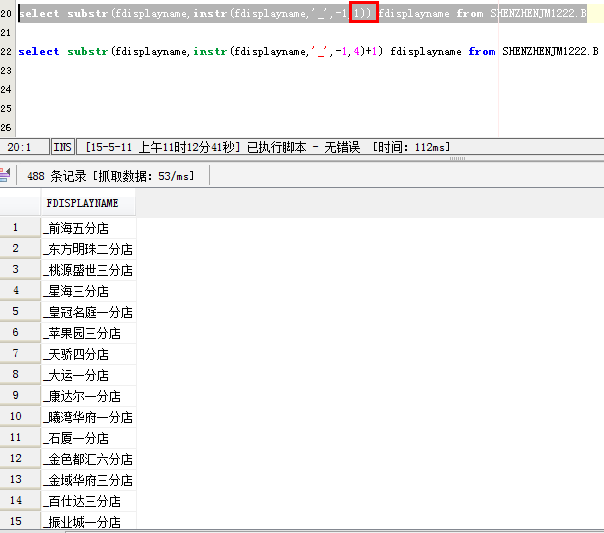
Task: Click line number 22 in editor gutter
Action: (x=6, y=52)
